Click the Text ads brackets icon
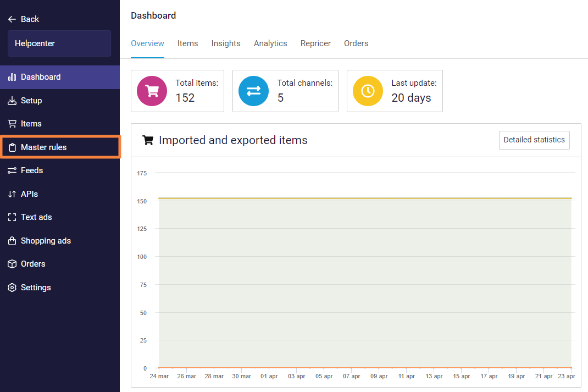 tap(12, 217)
